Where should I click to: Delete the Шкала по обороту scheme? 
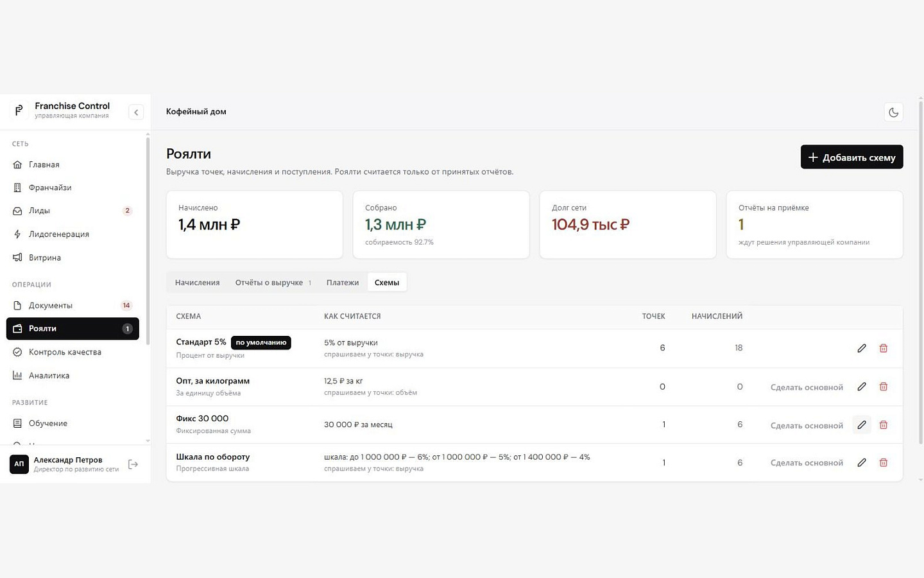(884, 462)
